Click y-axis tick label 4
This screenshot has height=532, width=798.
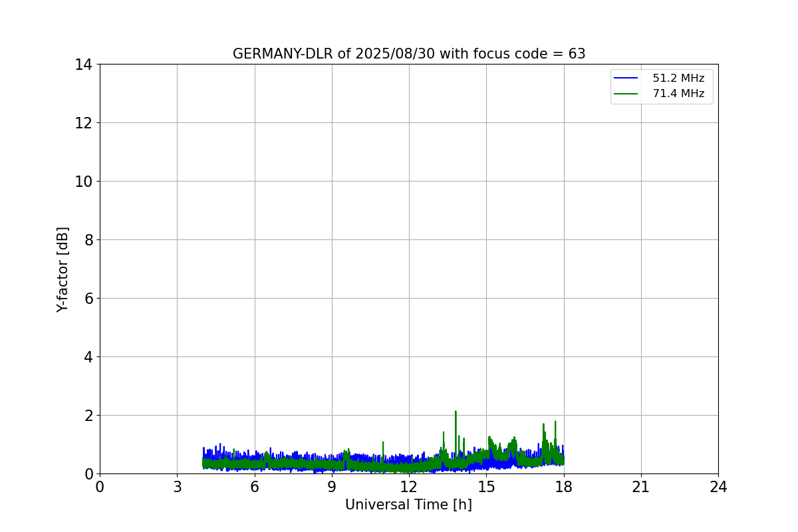point(88,357)
